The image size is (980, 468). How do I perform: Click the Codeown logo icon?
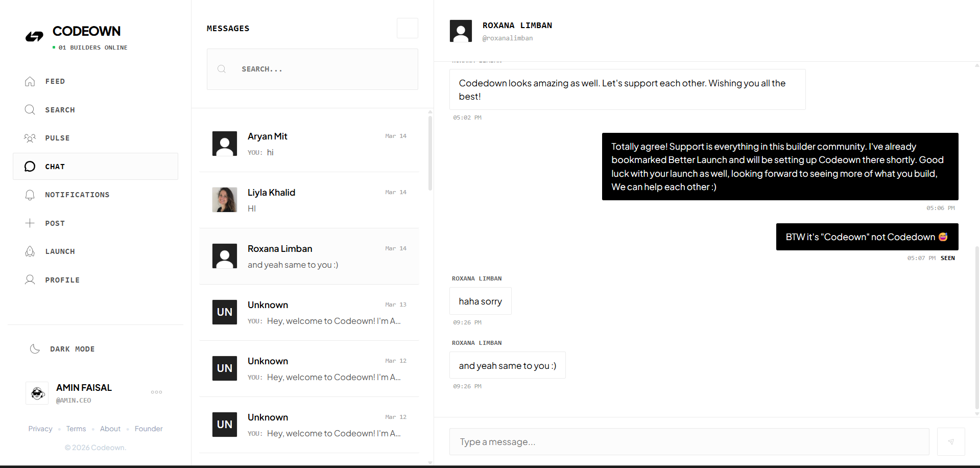[x=34, y=36]
